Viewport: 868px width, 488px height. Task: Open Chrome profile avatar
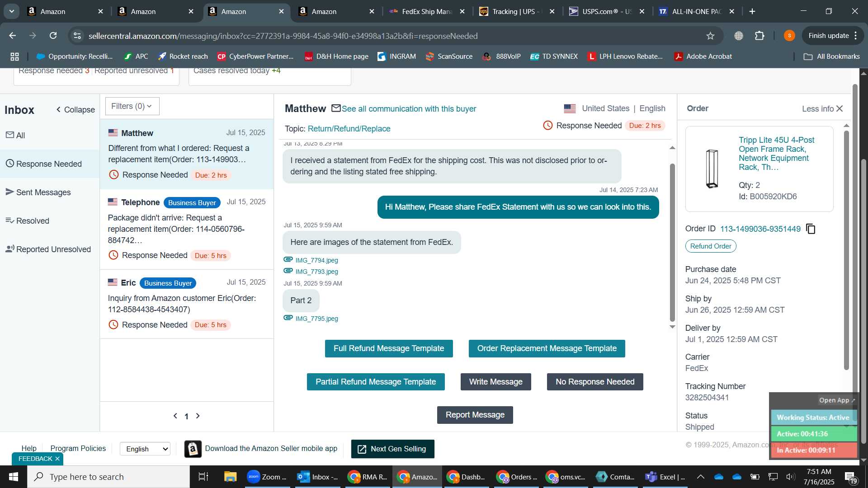(x=789, y=36)
